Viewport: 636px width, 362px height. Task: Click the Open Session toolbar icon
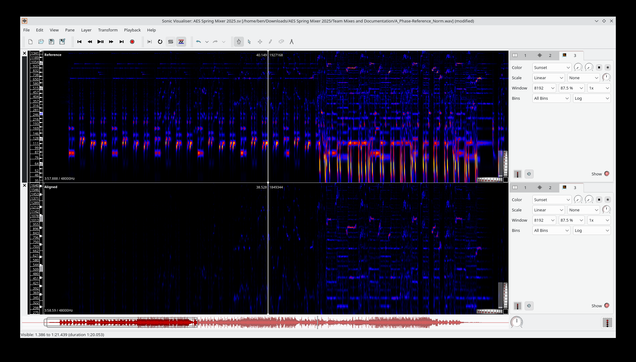(41, 42)
